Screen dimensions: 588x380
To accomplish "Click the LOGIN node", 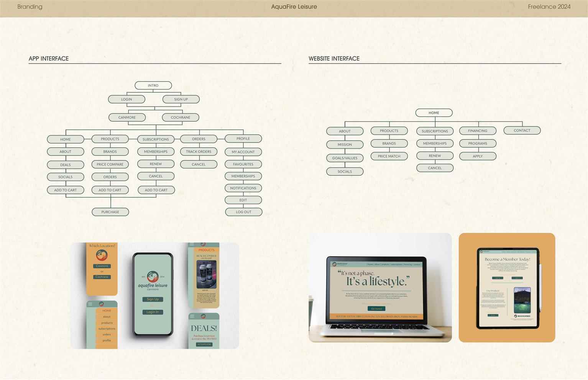I will point(126,99).
